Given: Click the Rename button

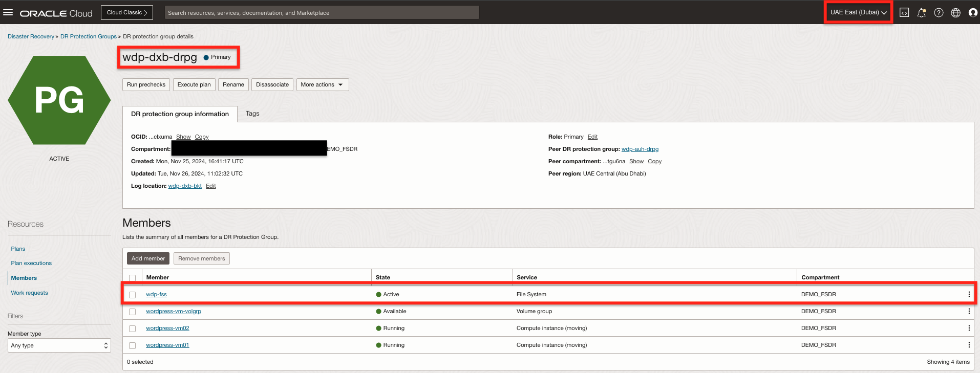Looking at the screenshot, I should 233,84.
